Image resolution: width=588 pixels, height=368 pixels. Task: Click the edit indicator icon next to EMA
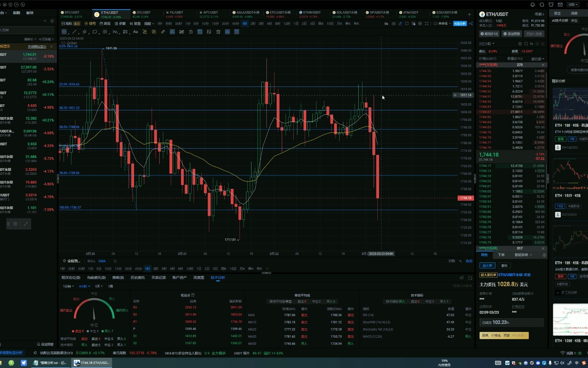pyautogui.click(x=115, y=261)
